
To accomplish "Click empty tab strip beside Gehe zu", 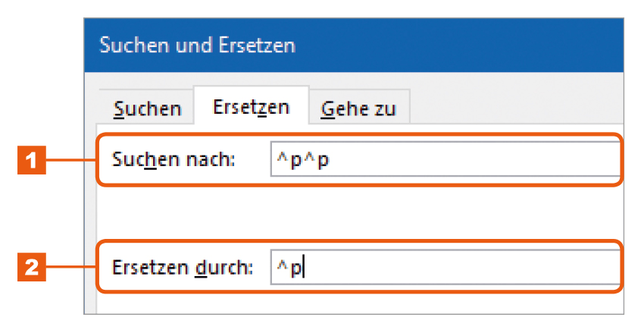I will coord(515,106).
